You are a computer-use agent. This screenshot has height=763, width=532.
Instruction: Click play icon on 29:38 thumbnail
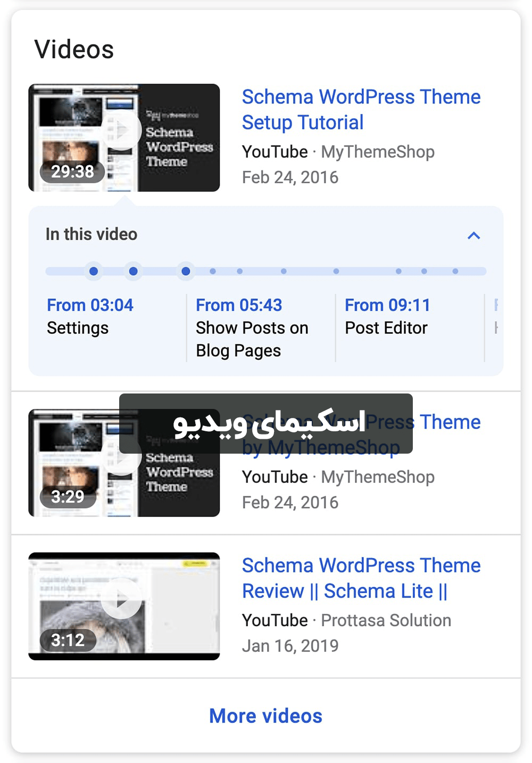pyautogui.click(x=122, y=129)
